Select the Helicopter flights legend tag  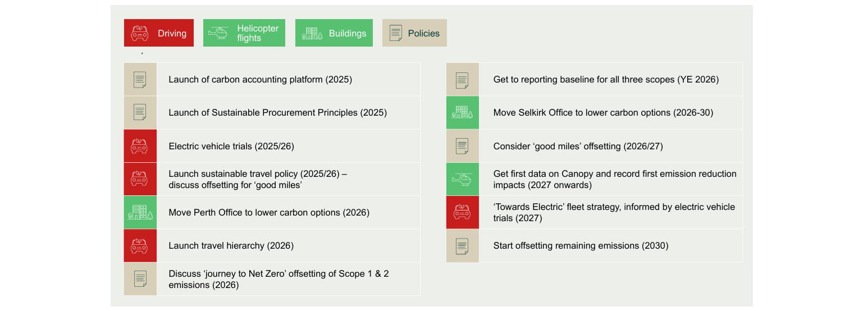[244, 33]
